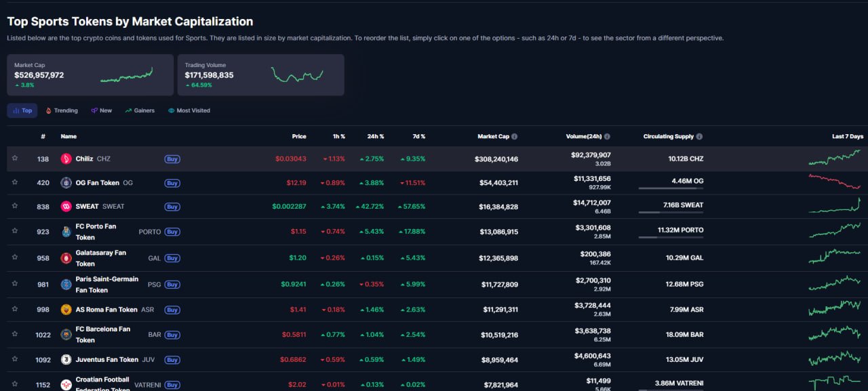Switch to the Trending tab
The image size is (868, 391).
[x=62, y=110]
